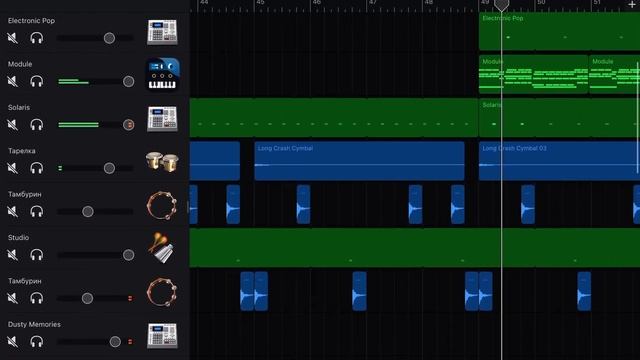Tap bar 47 on the ruler
The width and height of the screenshot is (640, 360).
(373, 3)
